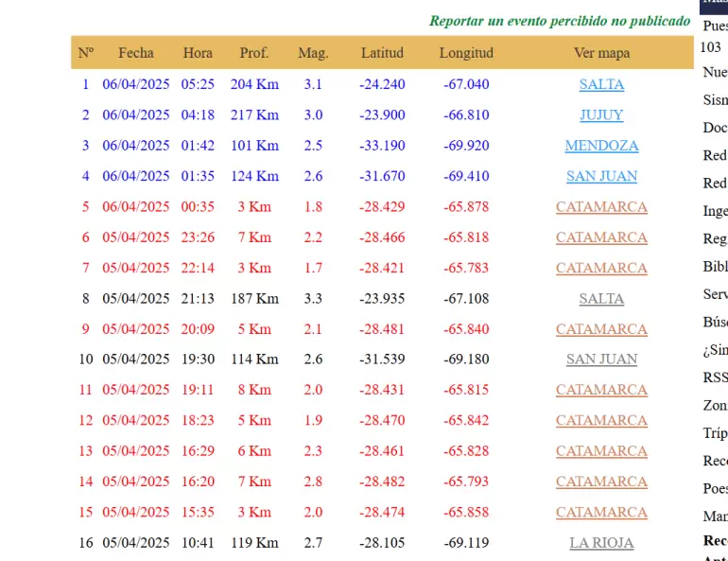This screenshot has width=728, height=561.
Task: Open the RSS link in the sidebar
Action: 715,377
